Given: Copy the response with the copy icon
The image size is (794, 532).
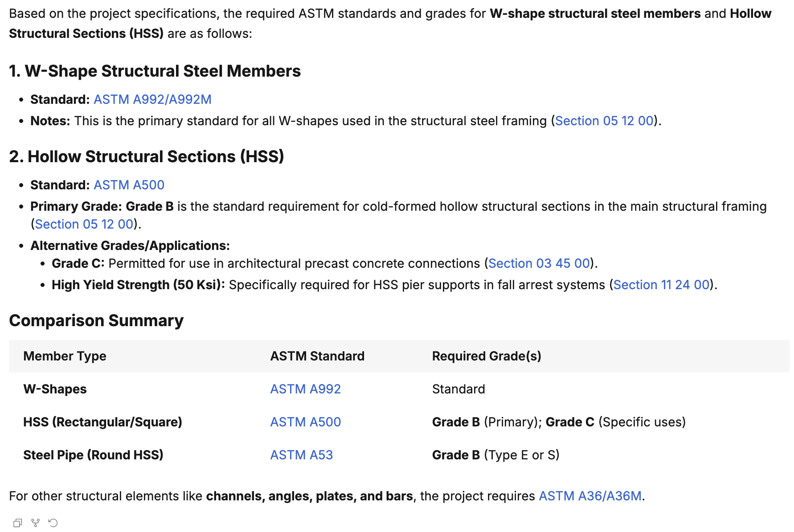Looking at the screenshot, I should point(18,523).
